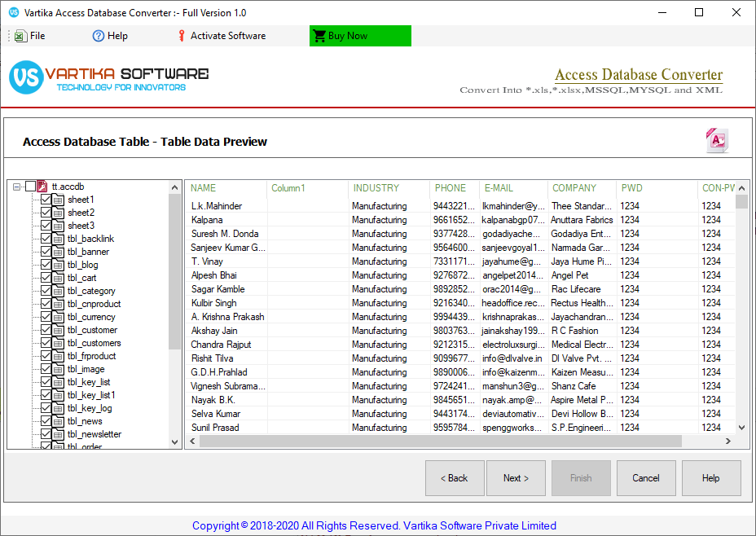Click the Excel File icon in the menu bar
The width and height of the screenshot is (756, 536).
click(x=20, y=36)
